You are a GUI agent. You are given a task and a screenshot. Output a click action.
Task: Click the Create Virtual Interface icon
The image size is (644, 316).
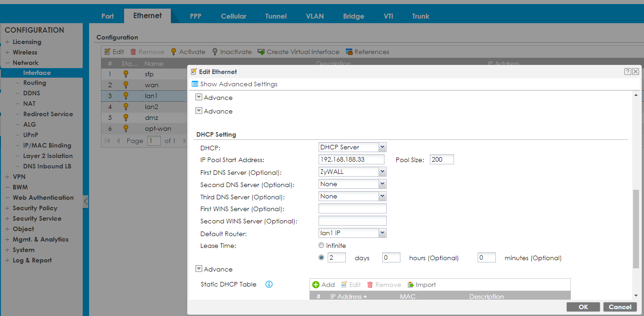tap(261, 51)
